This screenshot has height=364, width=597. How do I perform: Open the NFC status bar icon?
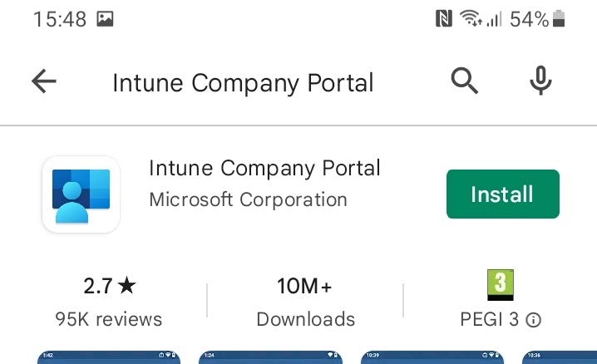pyautogui.click(x=443, y=18)
